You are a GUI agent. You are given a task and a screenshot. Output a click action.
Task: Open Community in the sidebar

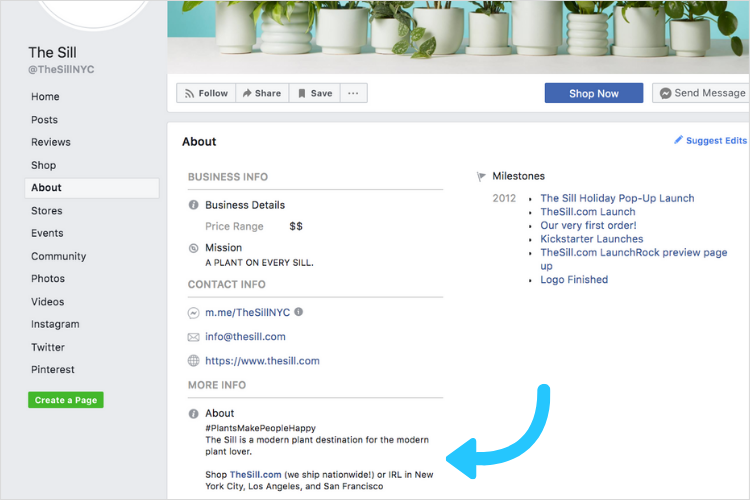59,256
